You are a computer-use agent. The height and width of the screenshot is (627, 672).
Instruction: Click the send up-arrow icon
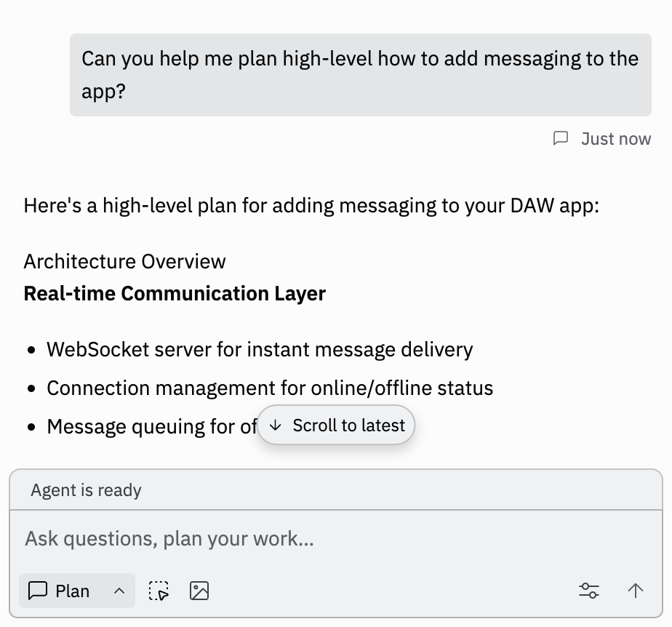635,591
